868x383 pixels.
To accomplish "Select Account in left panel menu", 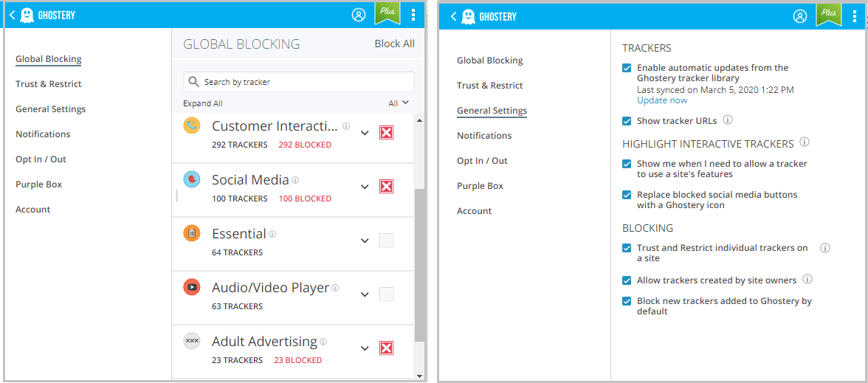I will (32, 210).
